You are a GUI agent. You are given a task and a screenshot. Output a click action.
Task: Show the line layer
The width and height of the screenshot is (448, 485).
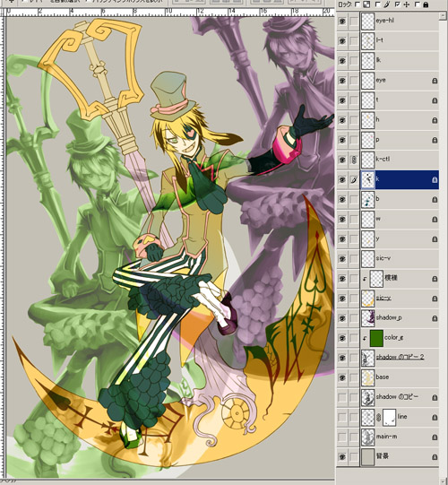coord(342,417)
